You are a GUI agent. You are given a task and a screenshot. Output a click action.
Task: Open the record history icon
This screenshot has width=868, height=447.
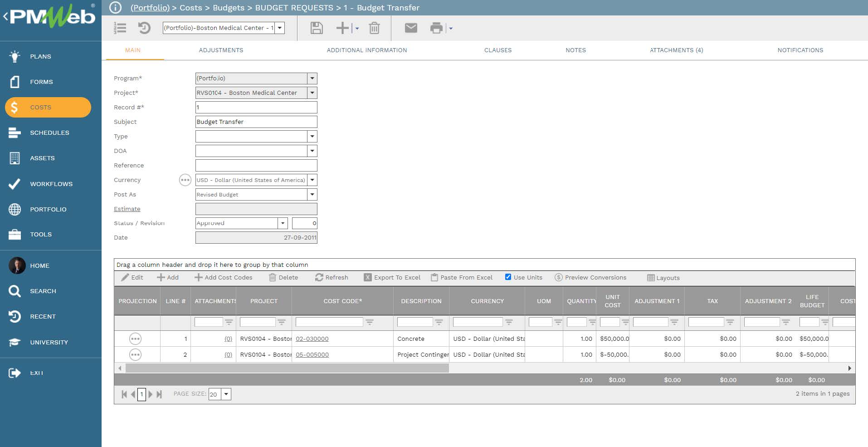144,28
